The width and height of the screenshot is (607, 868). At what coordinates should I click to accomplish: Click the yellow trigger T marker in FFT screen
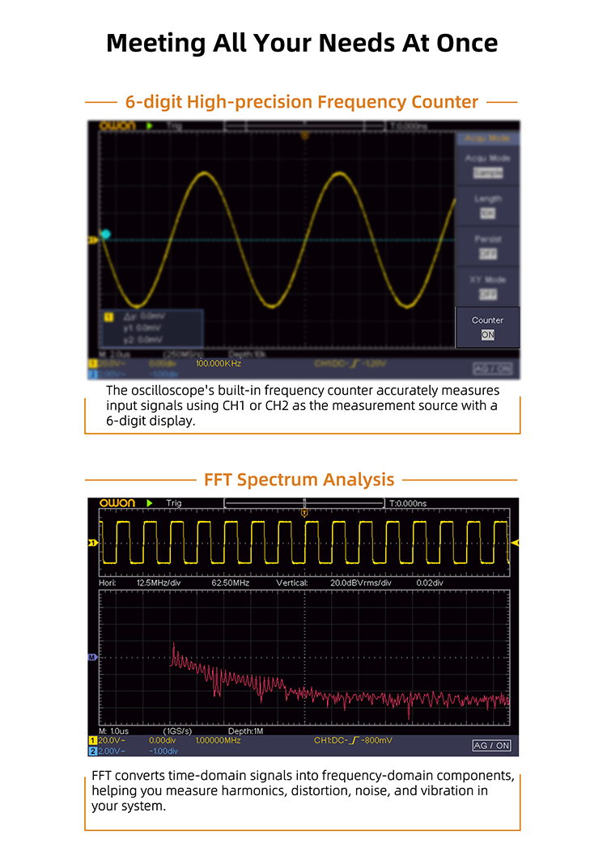click(x=304, y=513)
